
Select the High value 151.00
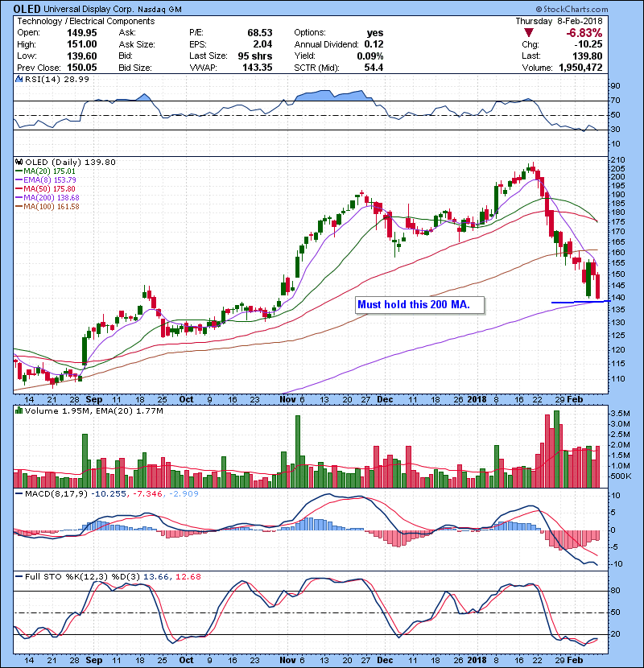[82, 44]
